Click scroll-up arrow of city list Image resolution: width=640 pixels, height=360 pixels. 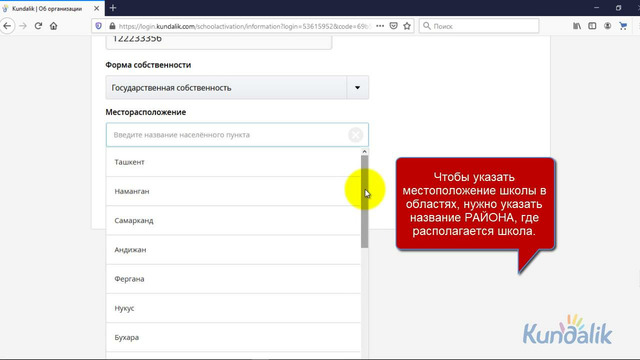click(364, 151)
